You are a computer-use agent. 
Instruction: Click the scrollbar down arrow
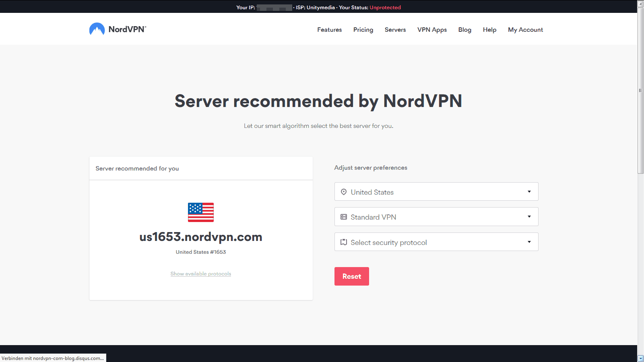tap(640, 358)
